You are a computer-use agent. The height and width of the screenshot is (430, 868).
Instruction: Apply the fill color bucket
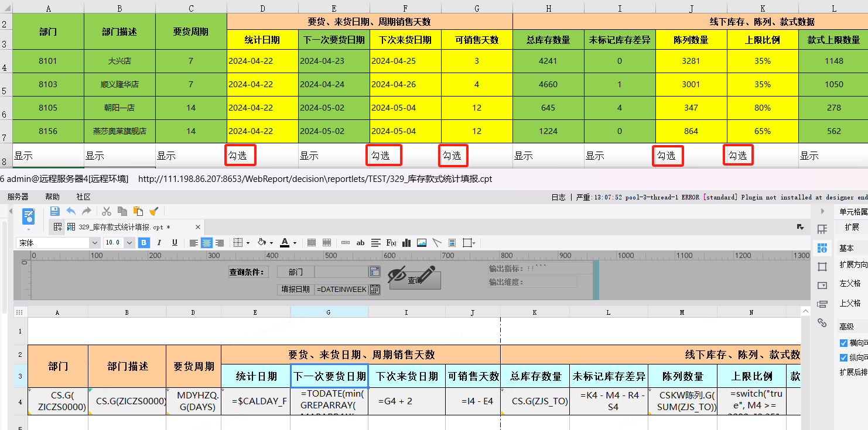point(262,243)
